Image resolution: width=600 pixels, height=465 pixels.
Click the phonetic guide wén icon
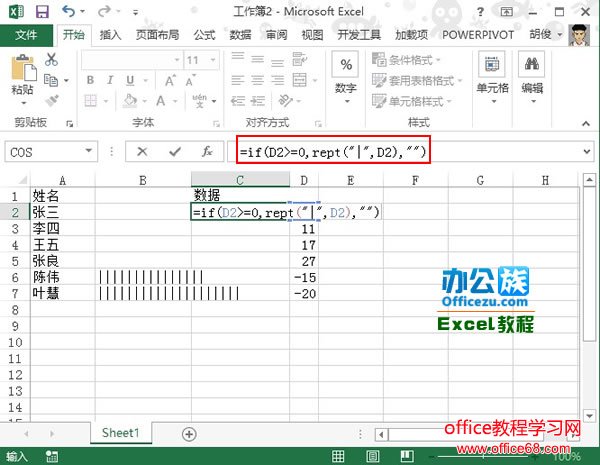tap(199, 101)
